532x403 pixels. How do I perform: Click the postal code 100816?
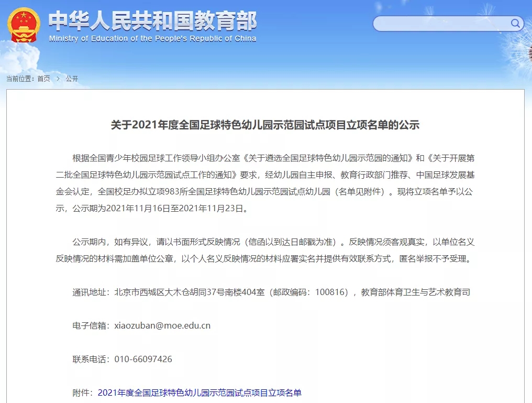331,292
